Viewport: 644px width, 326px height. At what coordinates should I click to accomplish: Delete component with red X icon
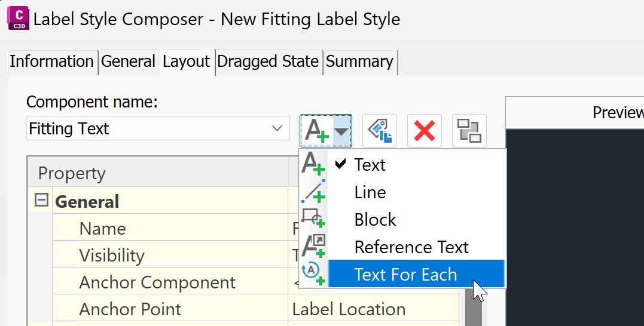pos(424,130)
